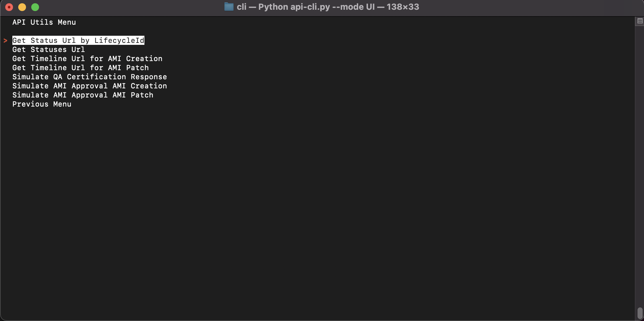Choose Get Timeline Url for AMI Creation

[x=87, y=58]
